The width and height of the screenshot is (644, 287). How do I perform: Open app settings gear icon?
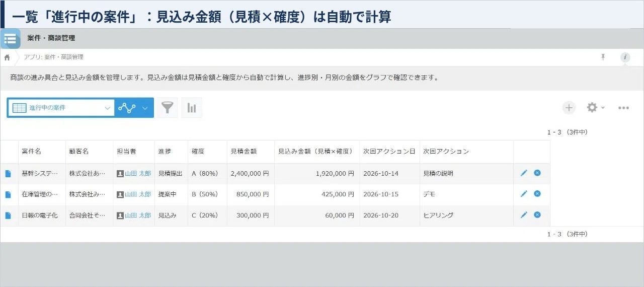pos(592,107)
